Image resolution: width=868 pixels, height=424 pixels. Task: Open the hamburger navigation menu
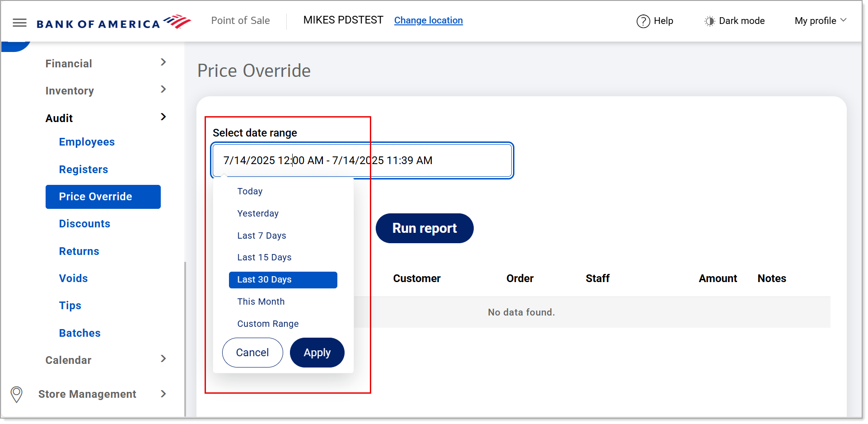[x=19, y=23]
